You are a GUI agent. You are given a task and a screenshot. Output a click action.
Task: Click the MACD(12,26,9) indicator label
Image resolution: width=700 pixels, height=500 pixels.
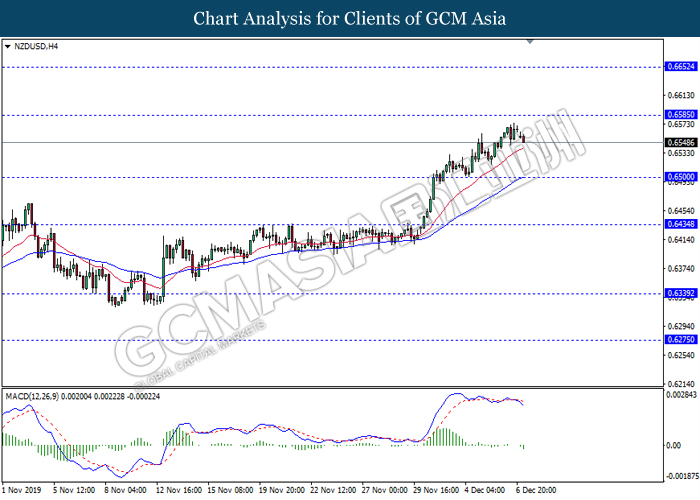(x=32, y=396)
